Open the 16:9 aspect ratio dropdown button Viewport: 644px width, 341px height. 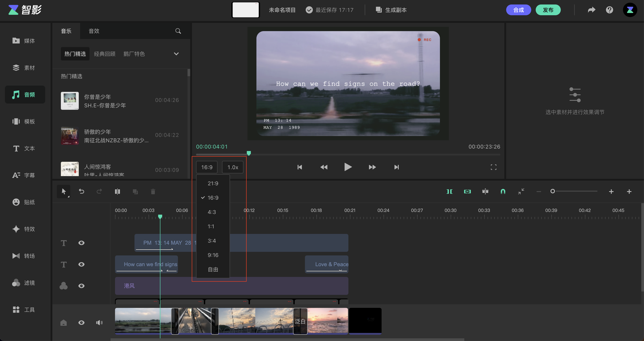tap(207, 167)
